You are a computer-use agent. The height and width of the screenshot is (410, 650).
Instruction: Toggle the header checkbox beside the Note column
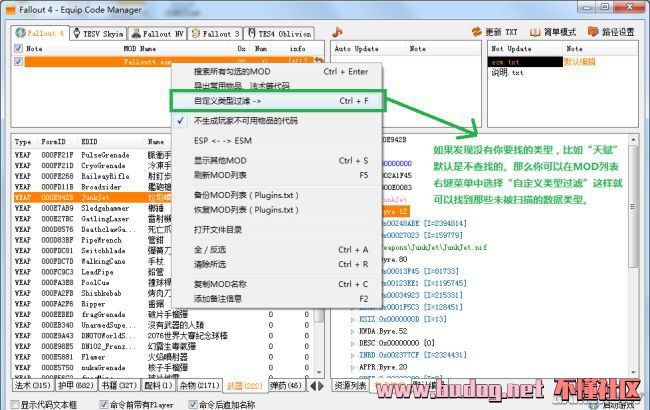(18, 49)
